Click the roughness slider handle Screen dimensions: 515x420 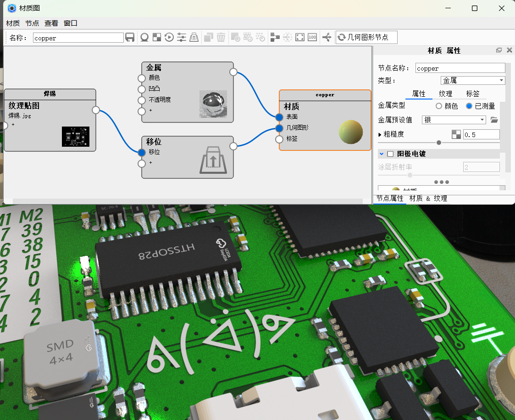click(439, 143)
